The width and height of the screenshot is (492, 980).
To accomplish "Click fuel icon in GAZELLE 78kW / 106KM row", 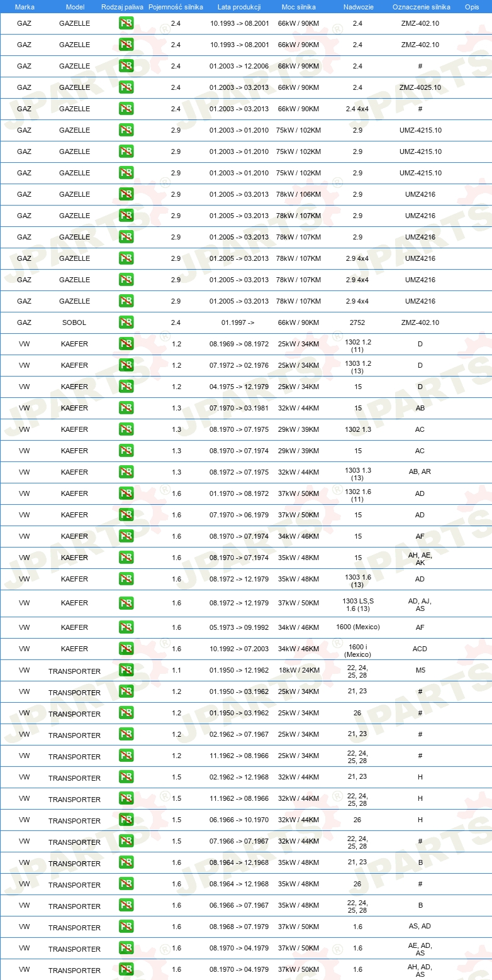I will pyautogui.click(x=126, y=194).
